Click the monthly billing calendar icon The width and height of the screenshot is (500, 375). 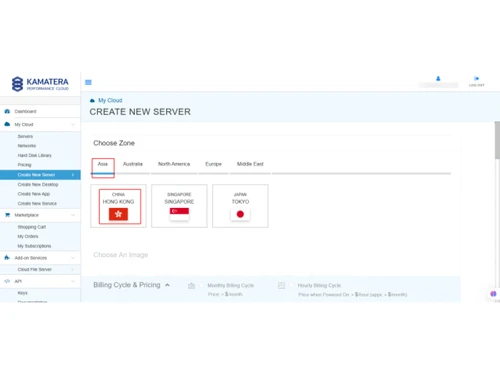tap(191, 286)
